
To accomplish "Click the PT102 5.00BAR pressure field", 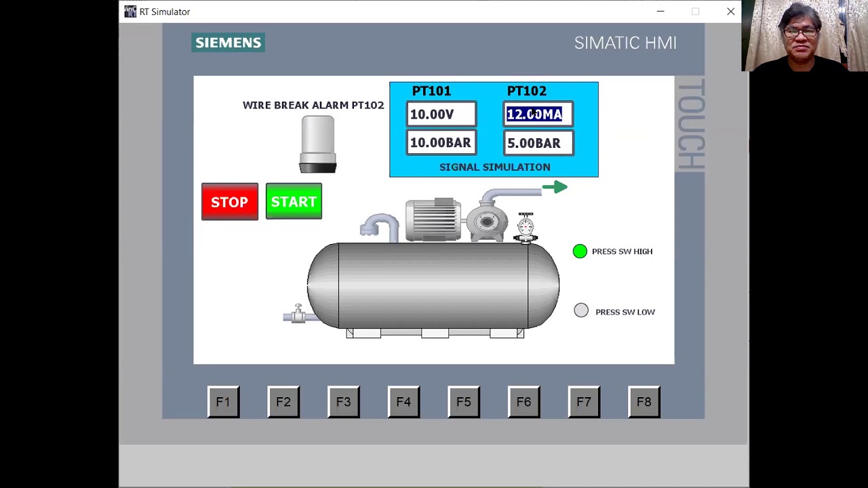I will (x=538, y=143).
